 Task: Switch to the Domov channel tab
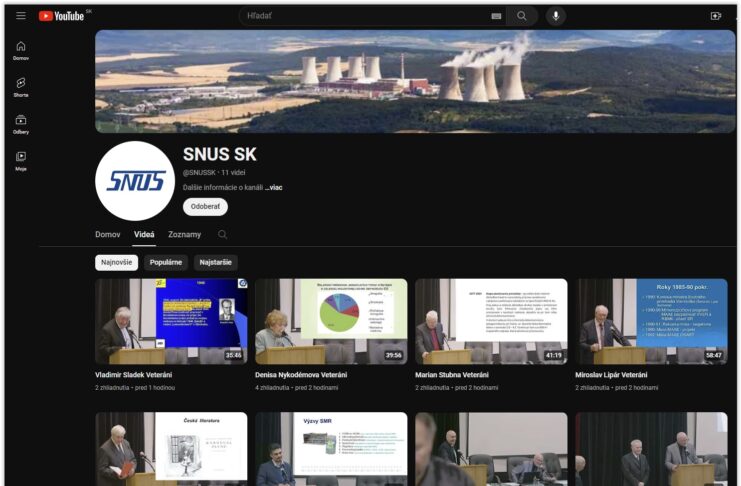click(108, 234)
